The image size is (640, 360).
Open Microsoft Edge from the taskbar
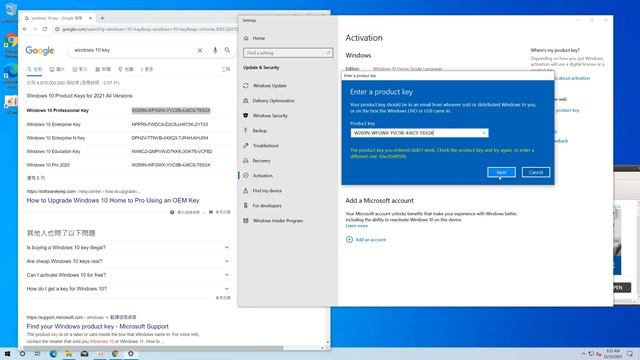(53, 354)
